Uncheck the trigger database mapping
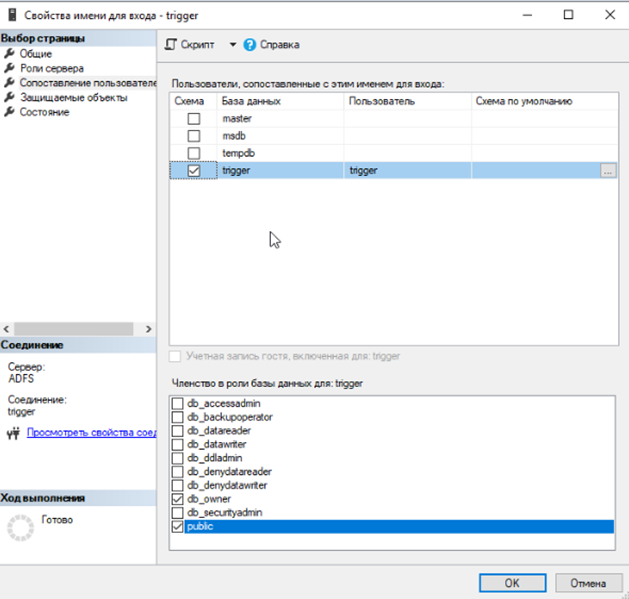The image size is (629, 599). pyautogui.click(x=194, y=171)
